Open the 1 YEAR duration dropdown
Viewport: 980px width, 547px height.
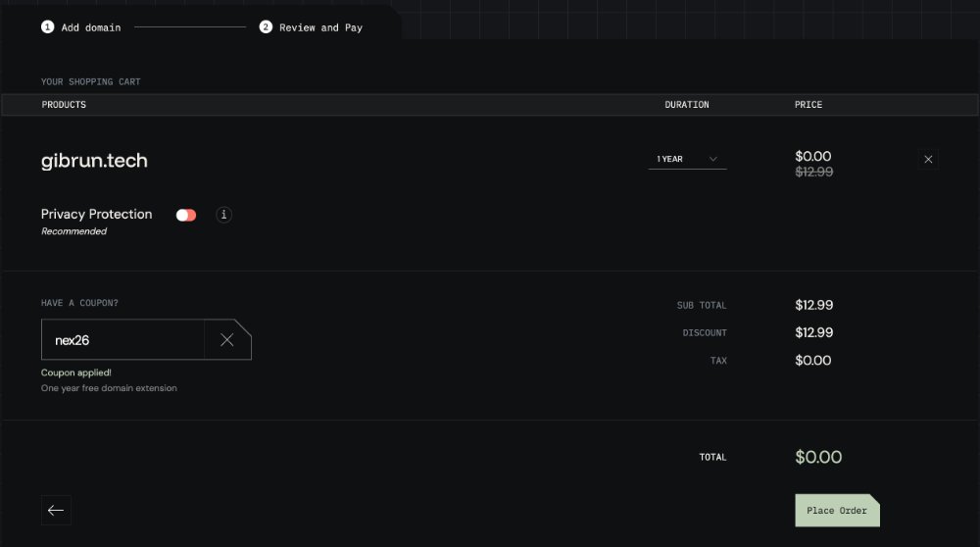[x=687, y=159]
